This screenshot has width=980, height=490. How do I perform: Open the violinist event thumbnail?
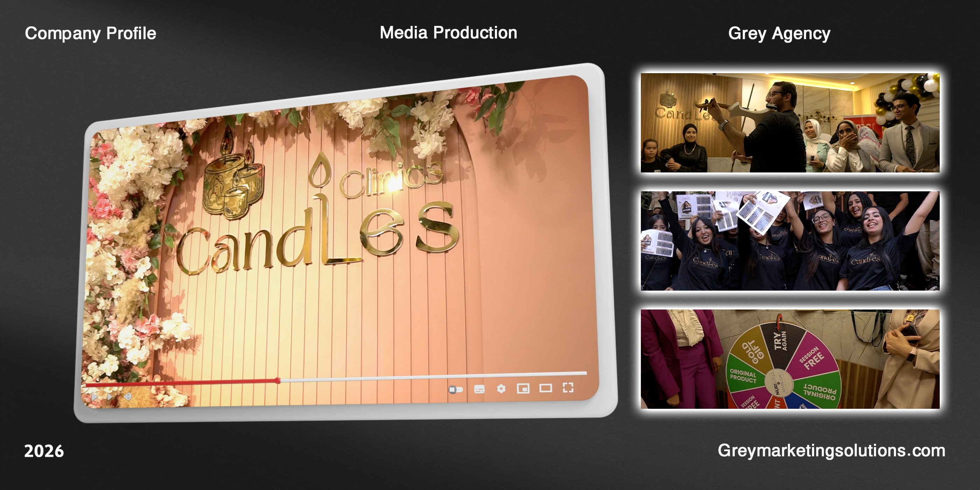point(790,122)
